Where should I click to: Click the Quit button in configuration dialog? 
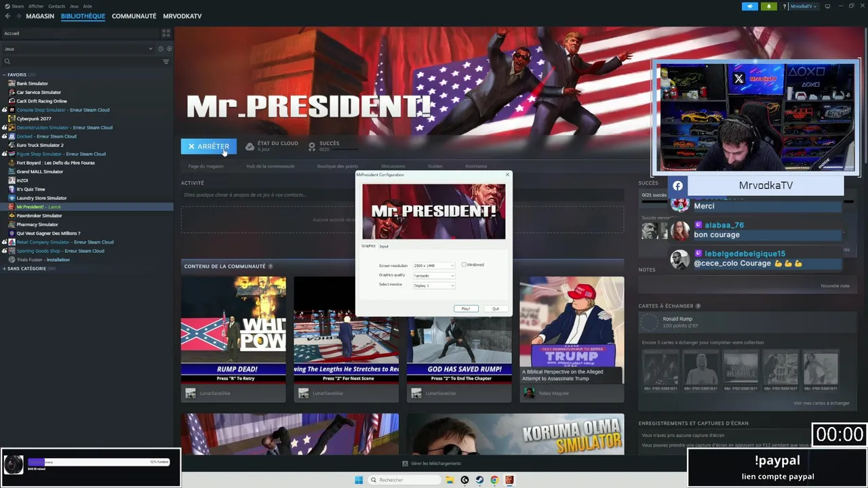coord(496,308)
